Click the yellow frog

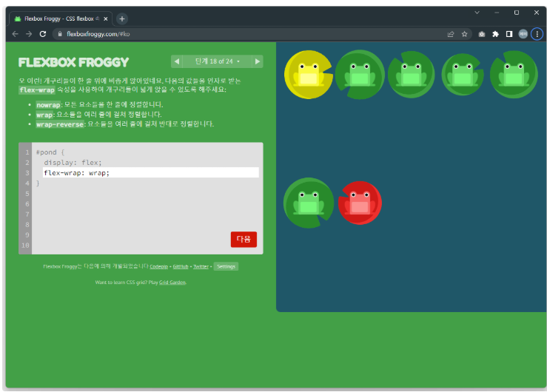click(x=309, y=75)
